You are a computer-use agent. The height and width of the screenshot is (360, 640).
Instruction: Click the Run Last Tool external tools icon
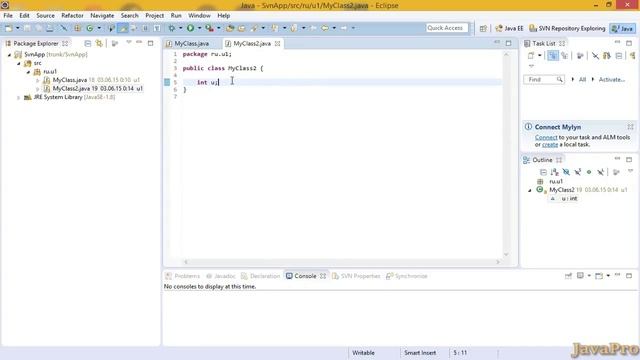(x=209, y=28)
